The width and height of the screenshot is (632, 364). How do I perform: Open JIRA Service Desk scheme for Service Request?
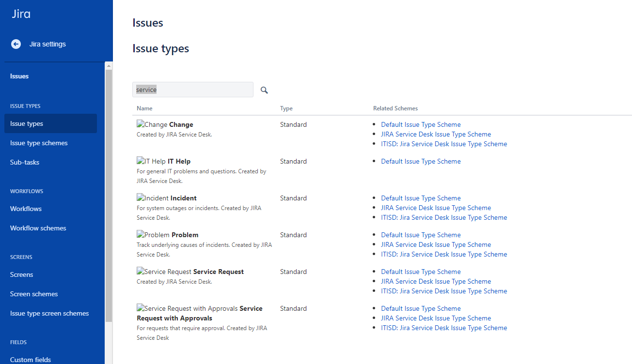point(436,281)
